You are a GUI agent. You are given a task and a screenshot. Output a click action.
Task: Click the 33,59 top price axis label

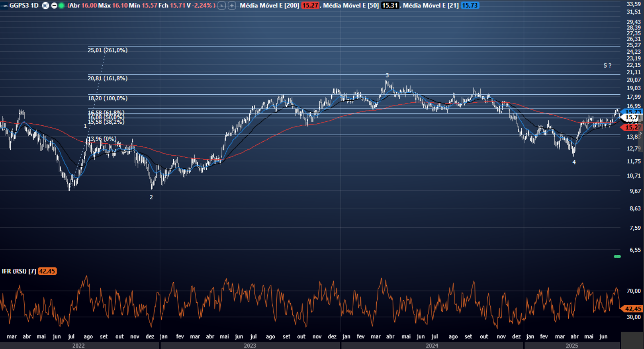pos(633,4)
